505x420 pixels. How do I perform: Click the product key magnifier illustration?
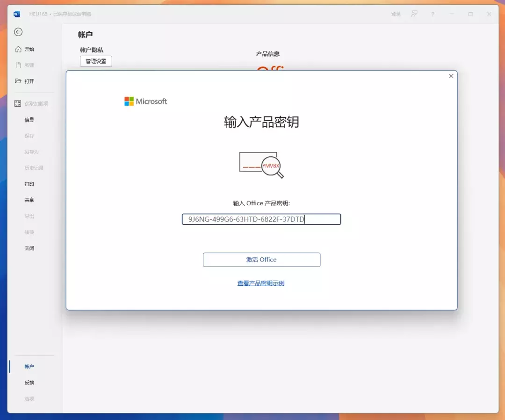(x=261, y=165)
